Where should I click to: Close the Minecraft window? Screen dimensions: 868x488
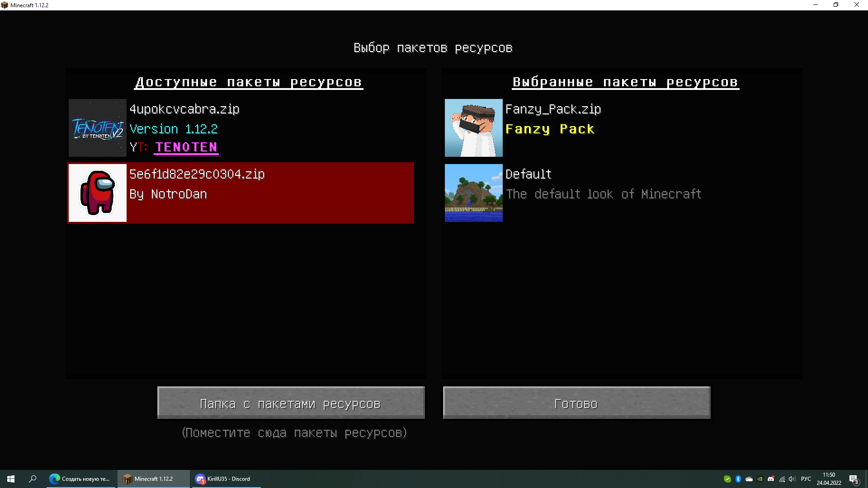coord(857,5)
